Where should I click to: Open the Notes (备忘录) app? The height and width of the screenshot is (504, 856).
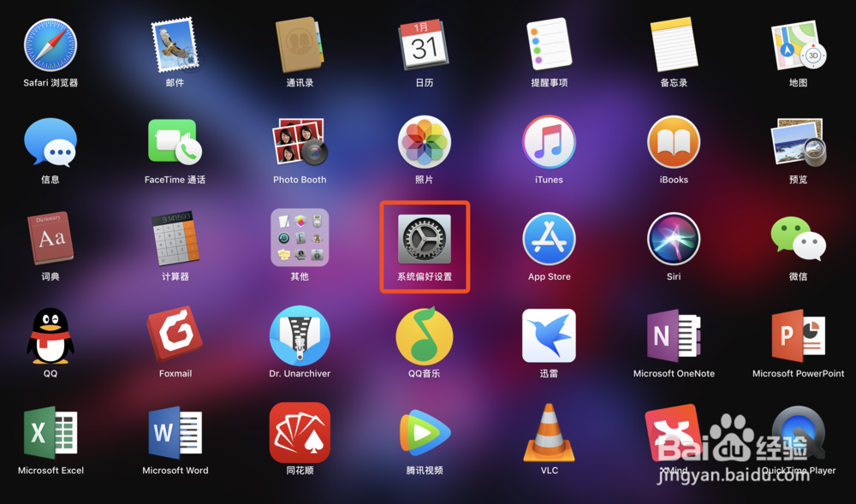674,45
